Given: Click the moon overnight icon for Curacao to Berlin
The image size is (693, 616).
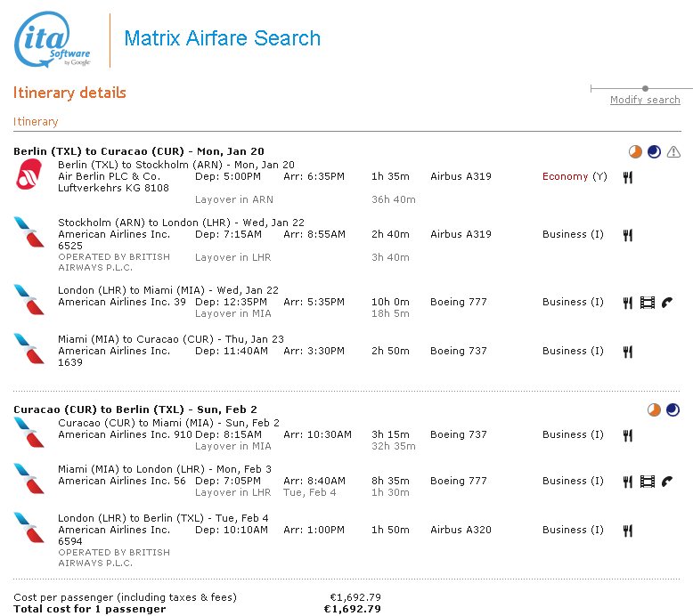Looking at the screenshot, I should click(673, 409).
